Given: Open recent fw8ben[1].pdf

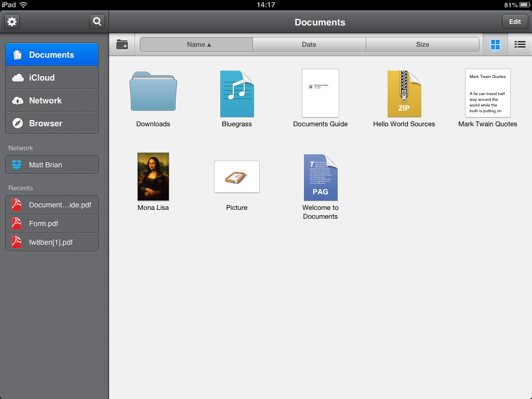Looking at the screenshot, I should [52, 242].
